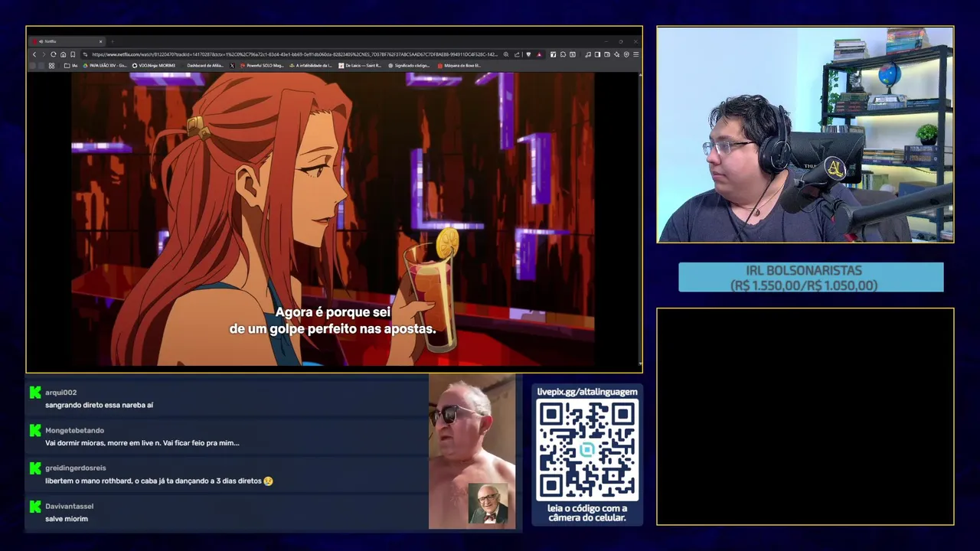Open the VPN shield icon
The width and height of the screenshot is (980, 551).
[x=626, y=54]
